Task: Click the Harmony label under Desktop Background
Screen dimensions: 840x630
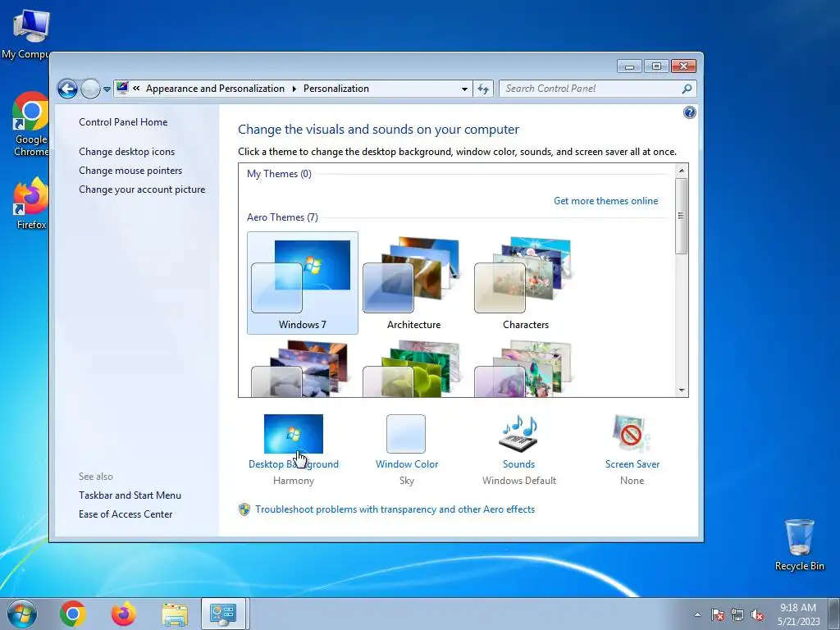Action: click(x=294, y=481)
